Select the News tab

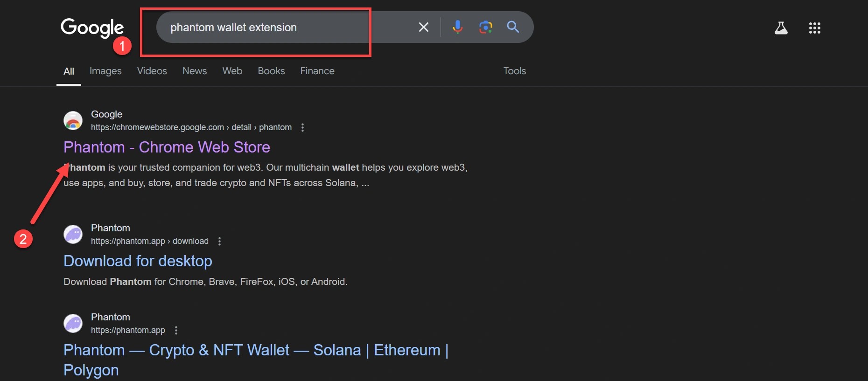click(194, 71)
